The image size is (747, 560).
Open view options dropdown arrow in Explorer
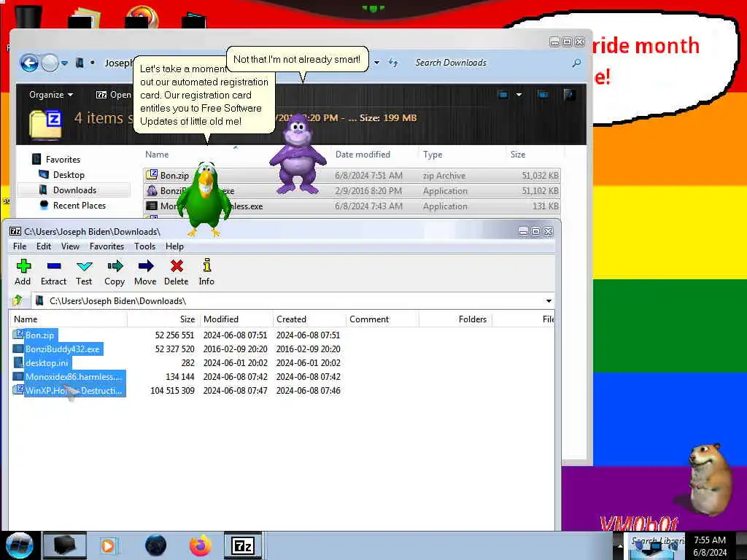coord(519,95)
